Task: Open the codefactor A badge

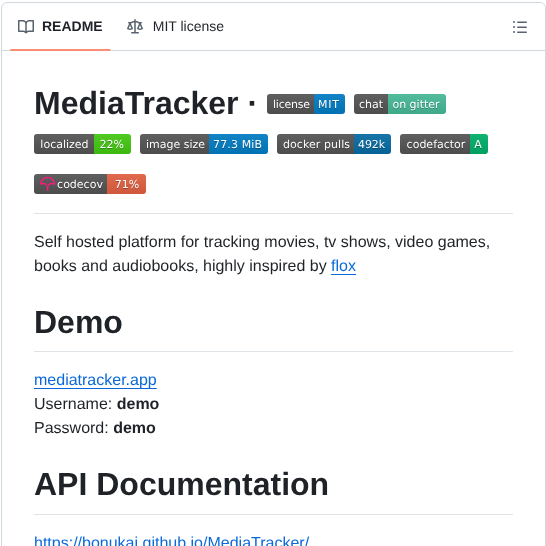Action: point(444,144)
